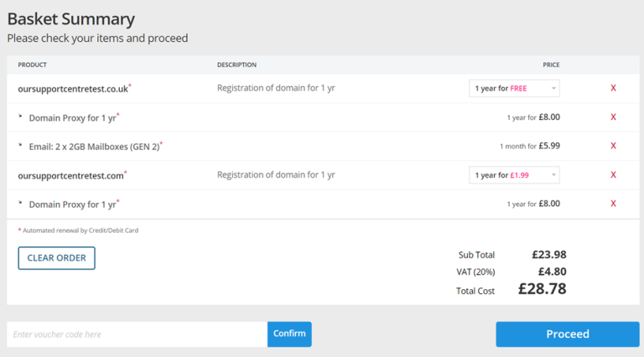
Task: Remove the Email 2 x 2GB Mailboxes item
Action: coord(613,146)
